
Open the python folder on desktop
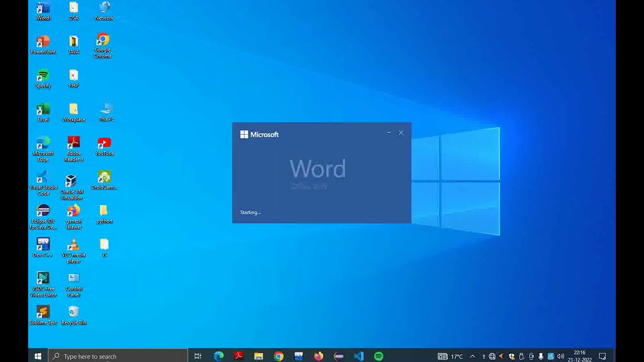104,214
